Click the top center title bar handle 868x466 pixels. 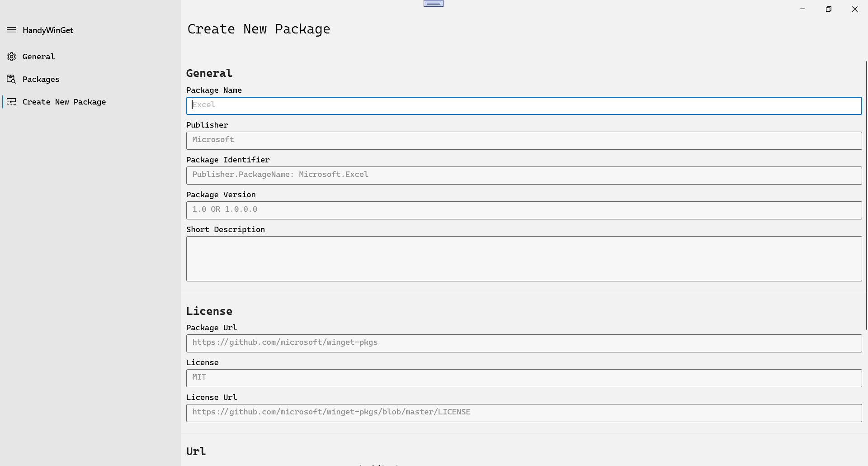click(434, 3)
